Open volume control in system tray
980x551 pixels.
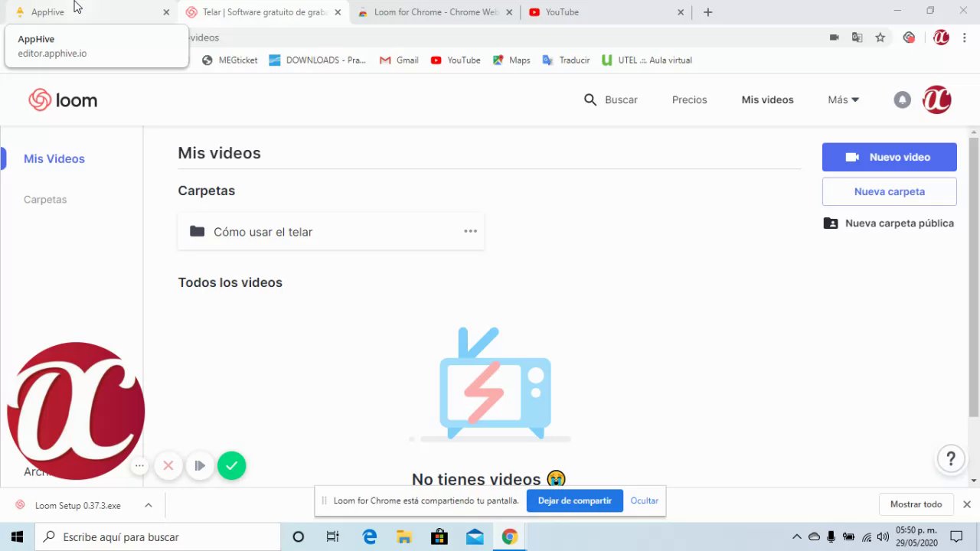click(883, 536)
